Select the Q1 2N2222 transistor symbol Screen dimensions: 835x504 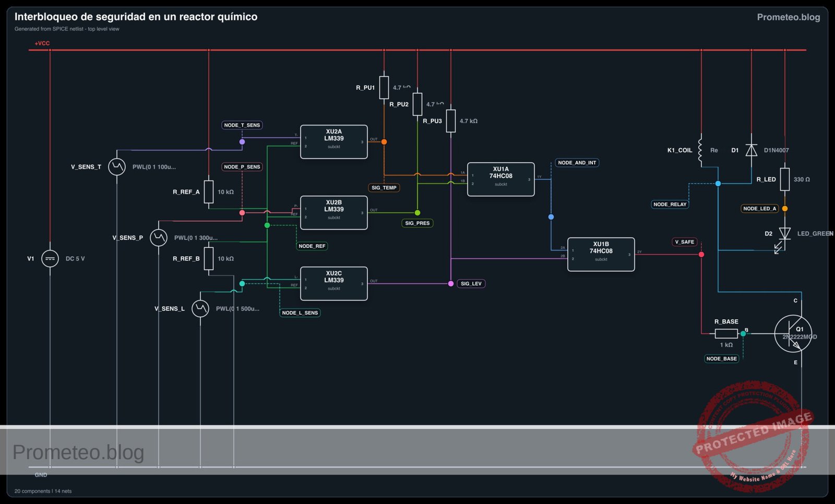[793, 334]
